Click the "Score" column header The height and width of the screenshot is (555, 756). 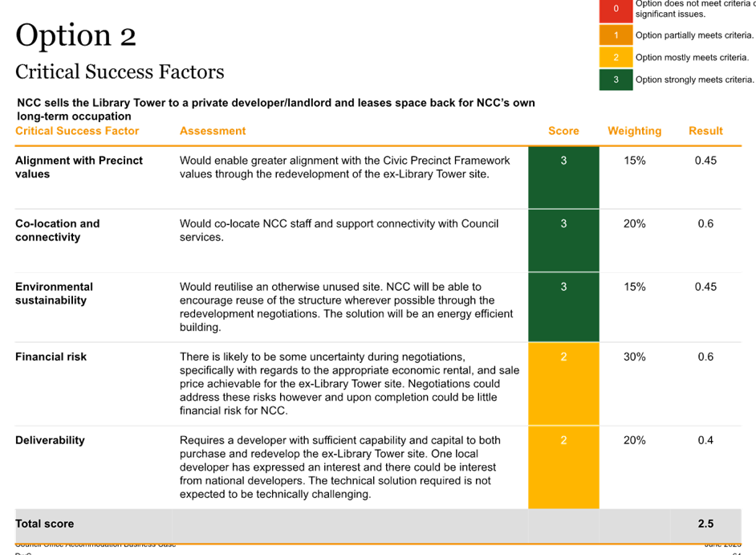pos(563,131)
